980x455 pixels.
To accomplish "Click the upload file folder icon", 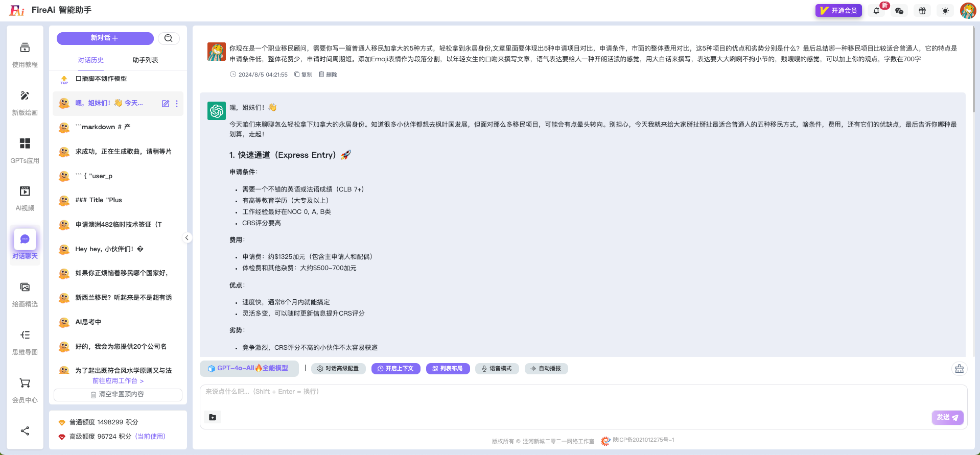I will point(213,417).
